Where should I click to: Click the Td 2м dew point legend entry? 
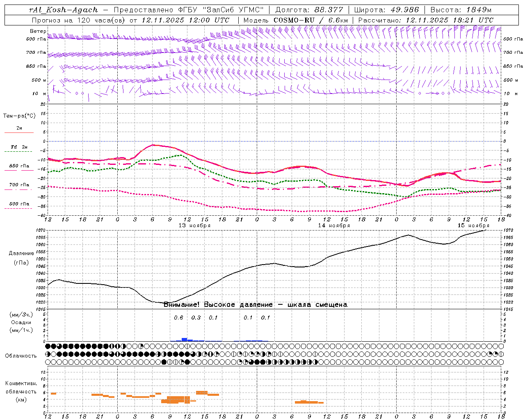coord(19,147)
